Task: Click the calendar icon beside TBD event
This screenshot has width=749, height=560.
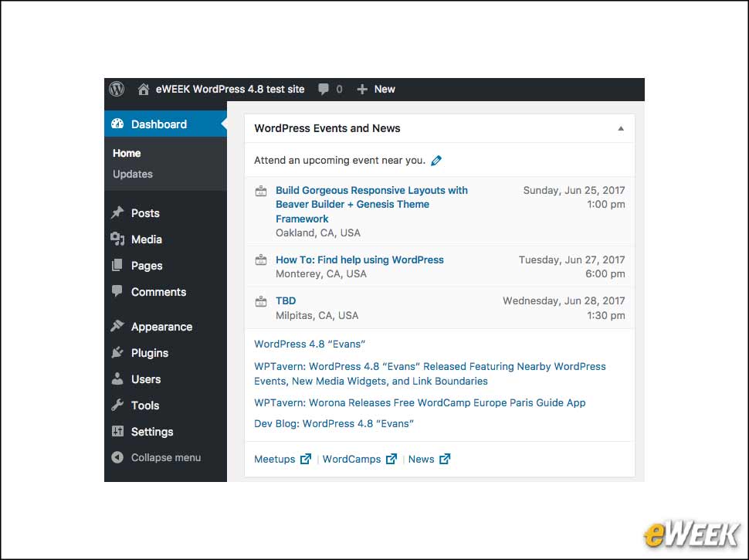Action: pyautogui.click(x=261, y=301)
